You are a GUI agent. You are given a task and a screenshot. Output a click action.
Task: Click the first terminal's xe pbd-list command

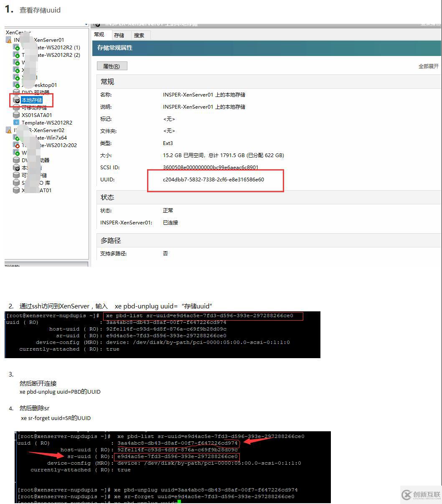[x=200, y=316]
